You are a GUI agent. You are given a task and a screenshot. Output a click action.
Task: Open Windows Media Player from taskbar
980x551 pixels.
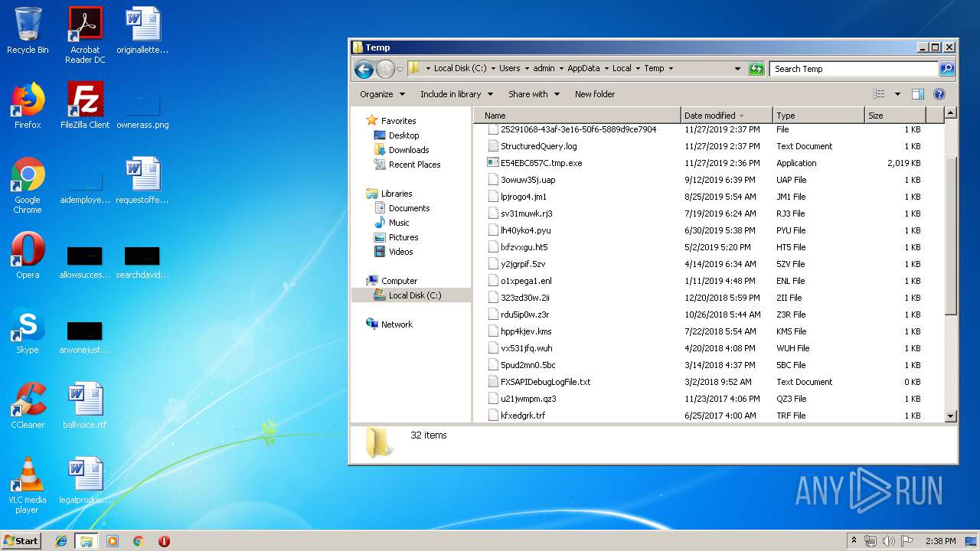pyautogui.click(x=113, y=541)
